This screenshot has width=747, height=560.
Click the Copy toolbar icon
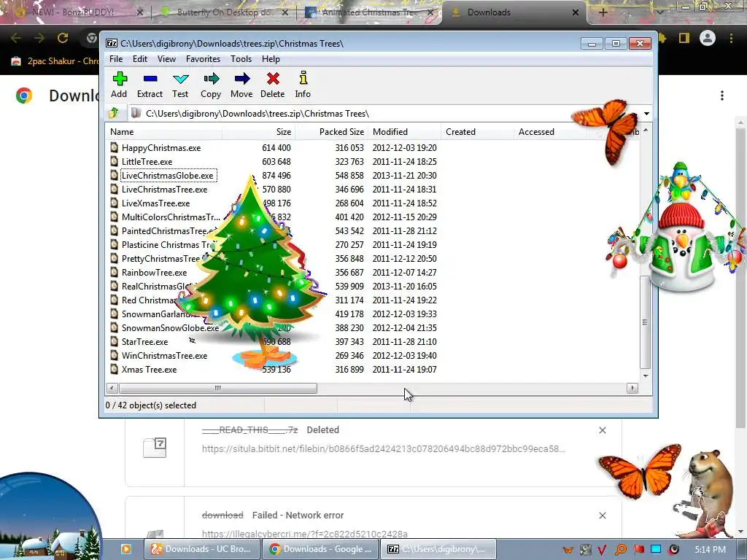coord(211,79)
